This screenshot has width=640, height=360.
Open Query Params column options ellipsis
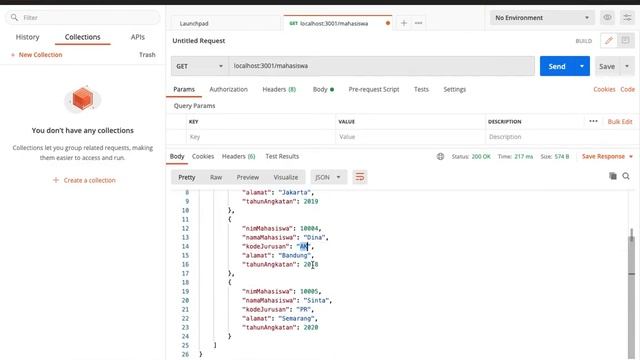pos(593,121)
